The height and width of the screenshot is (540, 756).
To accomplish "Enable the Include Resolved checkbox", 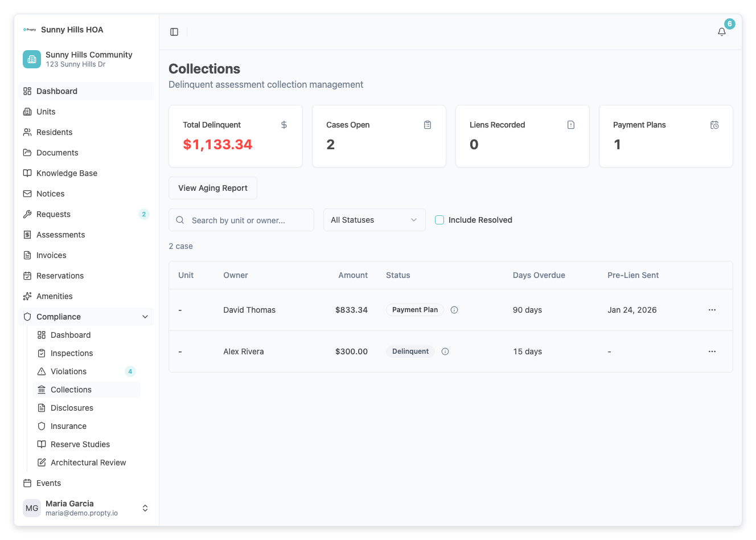I will click(x=439, y=220).
